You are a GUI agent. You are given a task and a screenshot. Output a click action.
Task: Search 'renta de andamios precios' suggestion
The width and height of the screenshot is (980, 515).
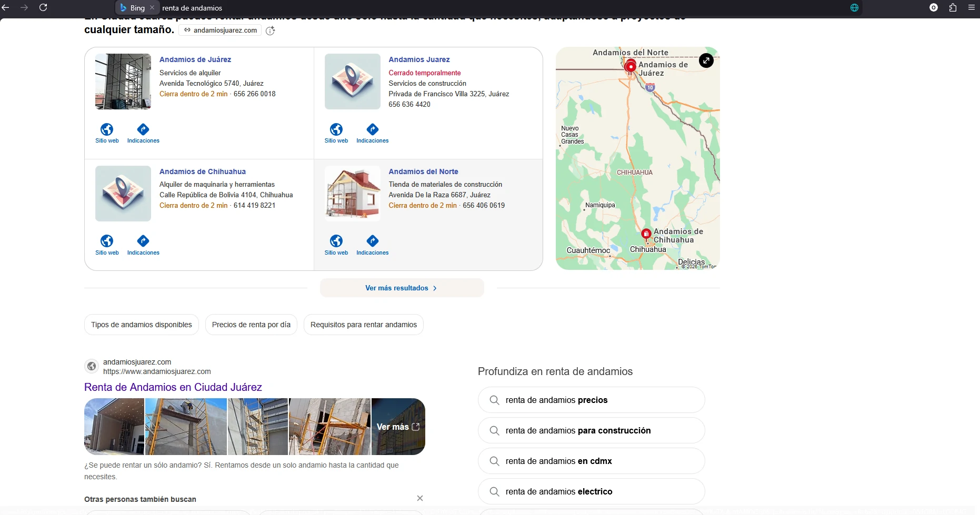592,400
